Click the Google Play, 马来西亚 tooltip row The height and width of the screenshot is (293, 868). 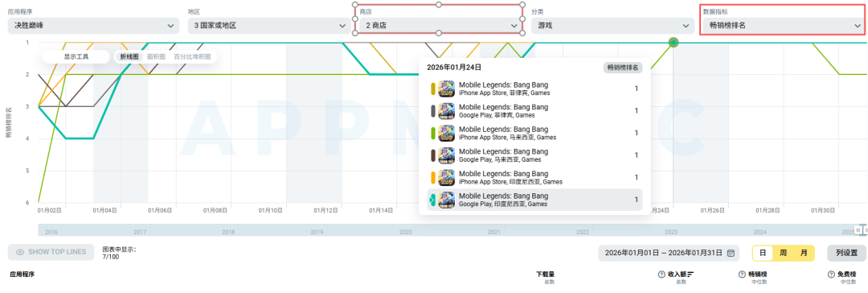[534, 155]
